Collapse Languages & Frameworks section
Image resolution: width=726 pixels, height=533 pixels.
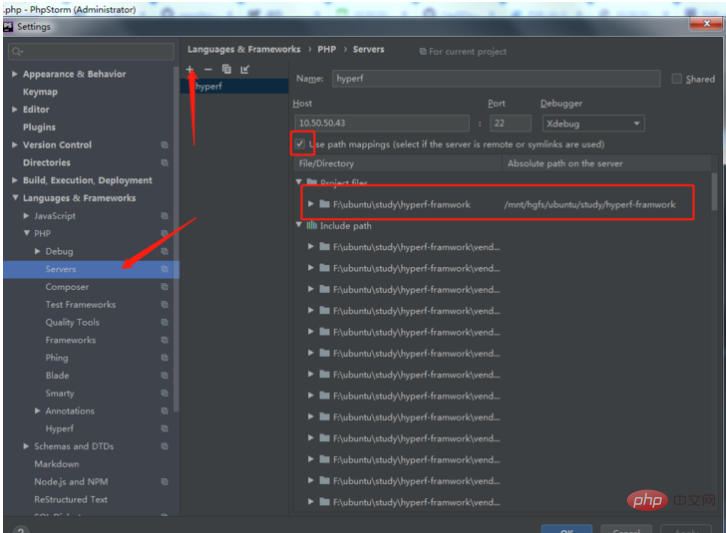coord(15,198)
